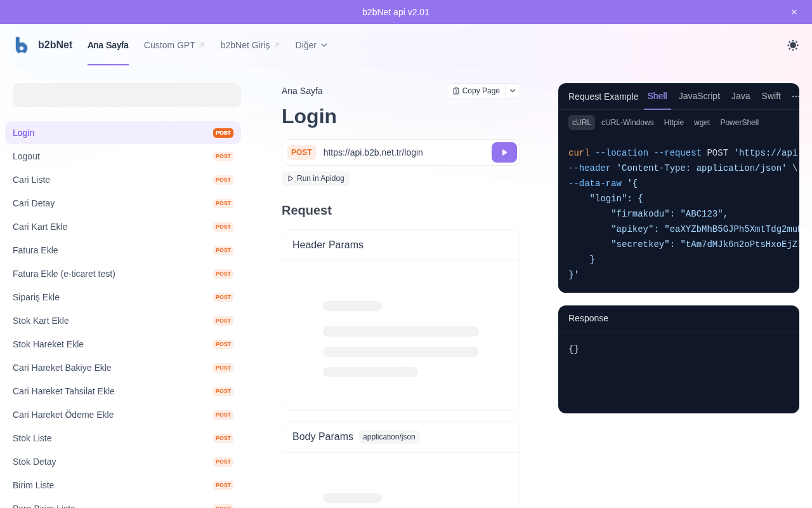
Task: Open the Ana Sayfa tab
Action: (108, 45)
